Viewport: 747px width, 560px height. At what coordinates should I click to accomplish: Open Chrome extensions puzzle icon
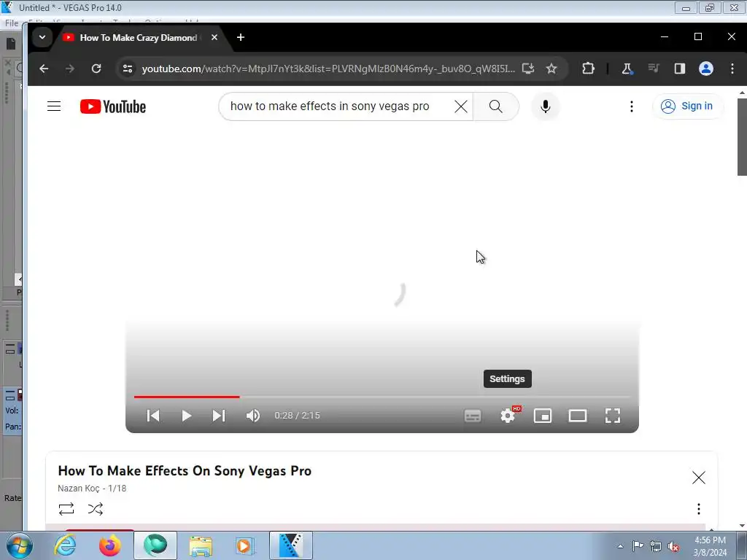pyautogui.click(x=588, y=69)
